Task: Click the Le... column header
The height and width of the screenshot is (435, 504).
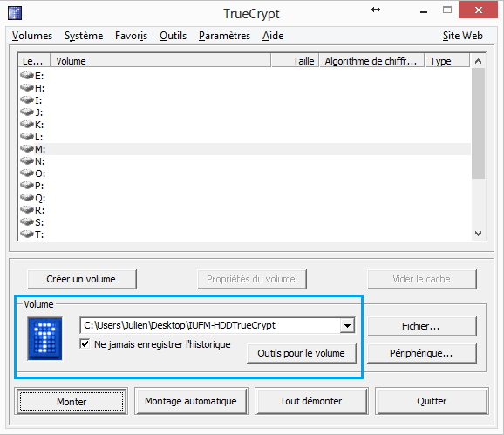Action: click(x=34, y=61)
